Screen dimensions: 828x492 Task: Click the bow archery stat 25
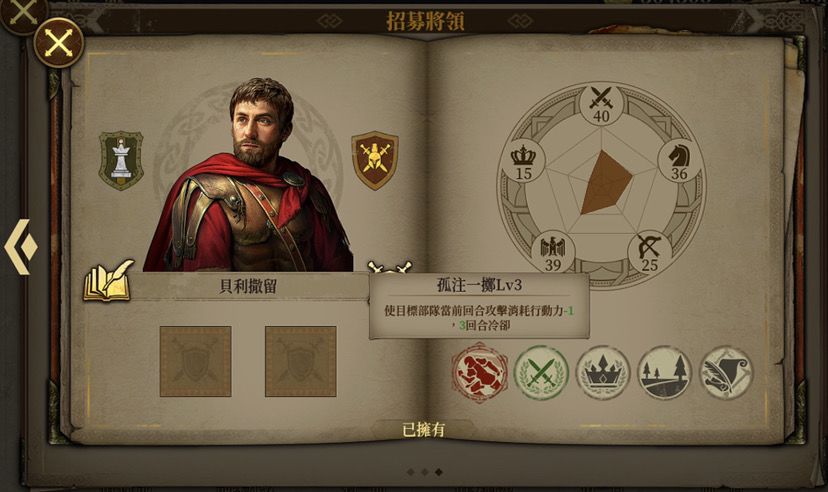[649, 253]
